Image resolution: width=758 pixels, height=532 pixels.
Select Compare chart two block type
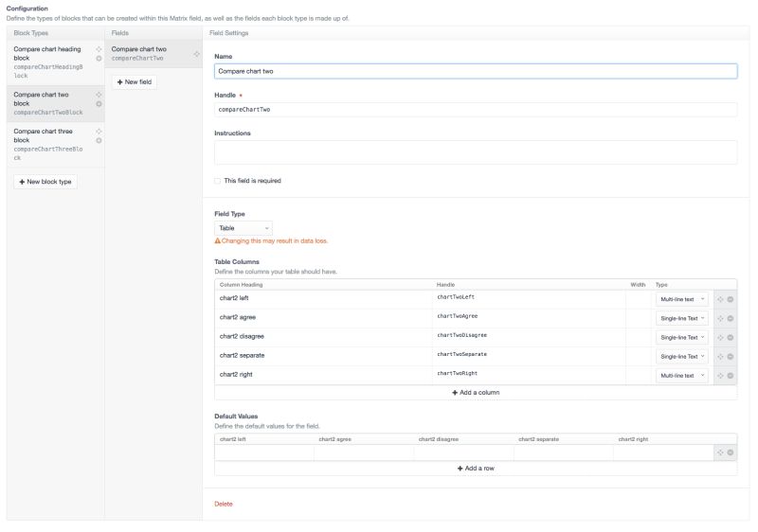(55, 103)
